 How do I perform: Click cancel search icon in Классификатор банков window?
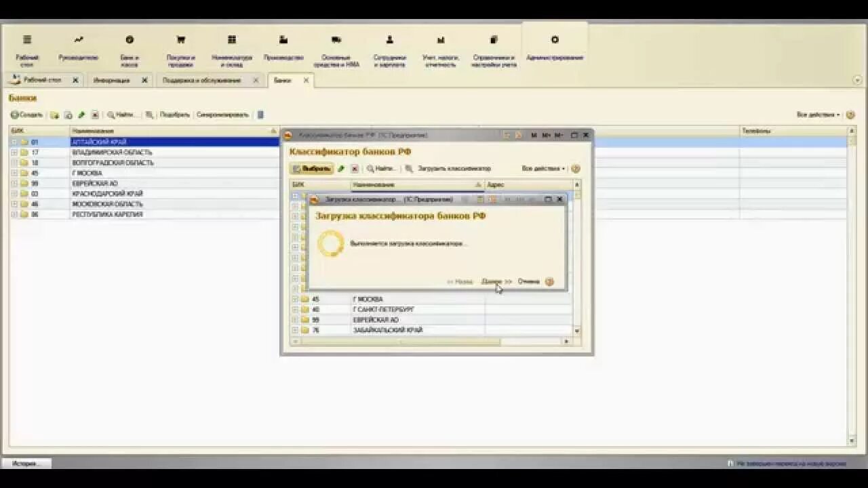coord(409,169)
